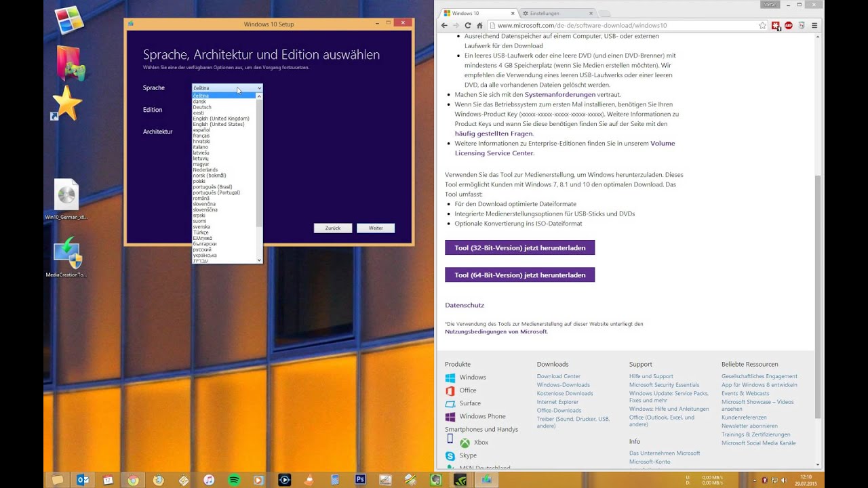
Task: Switch to the Einstellungen tab
Action: coord(557,13)
